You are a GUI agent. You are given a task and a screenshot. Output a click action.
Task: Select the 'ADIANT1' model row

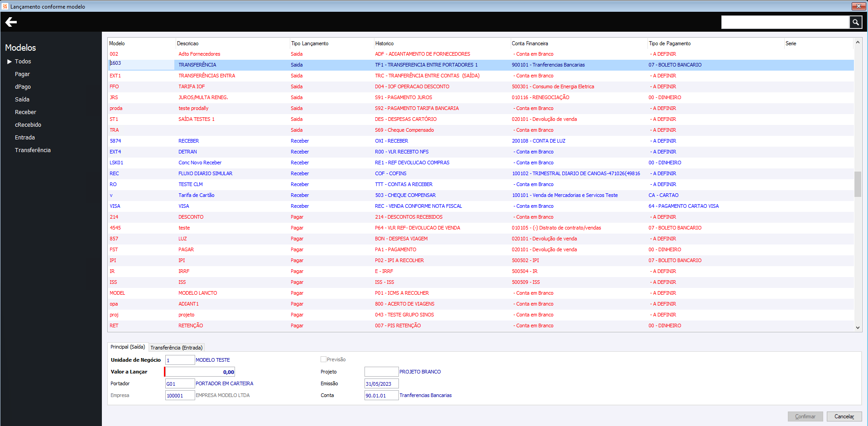pos(480,304)
